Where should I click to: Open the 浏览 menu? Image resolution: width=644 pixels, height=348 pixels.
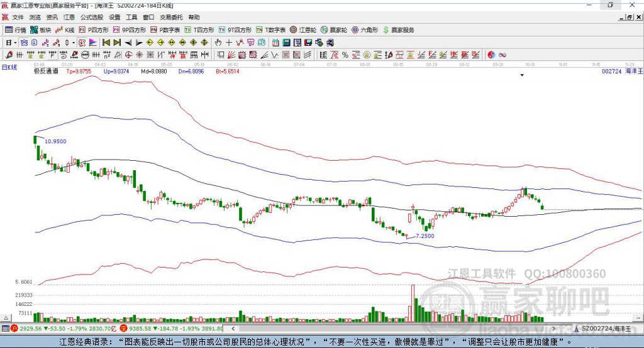[x=35, y=17]
